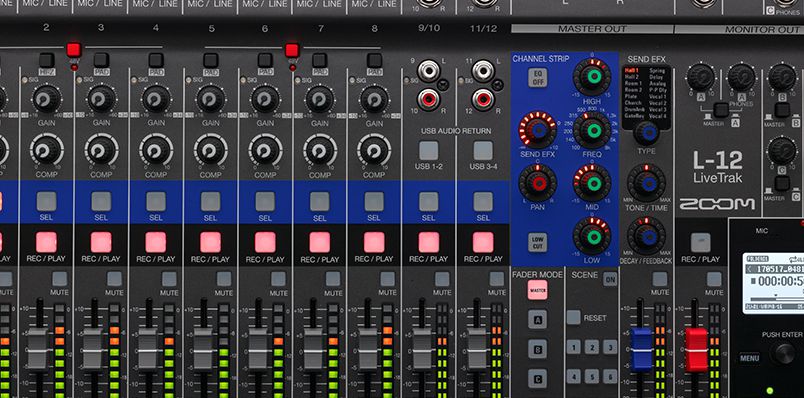Image resolution: width=804 pixels, height=398 pixels.
Task: Click the effect TYPE selector knob
Action: 647,132
